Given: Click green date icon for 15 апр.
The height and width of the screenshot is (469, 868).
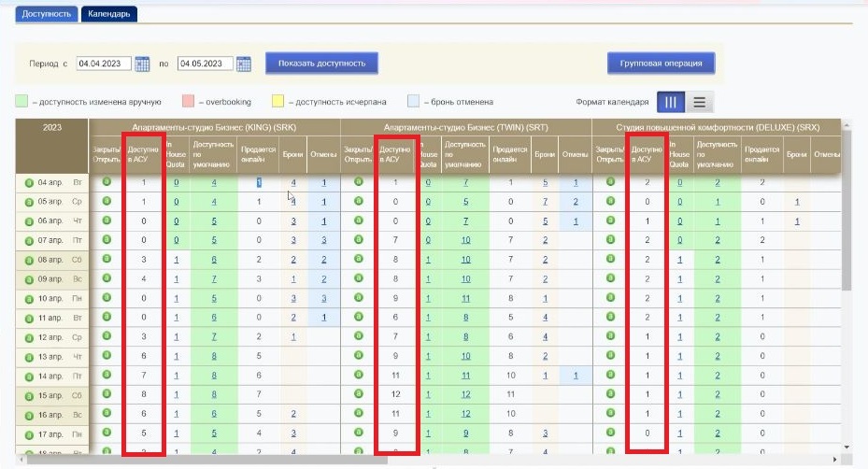Looking at the screenshot, I should point(29,396).
